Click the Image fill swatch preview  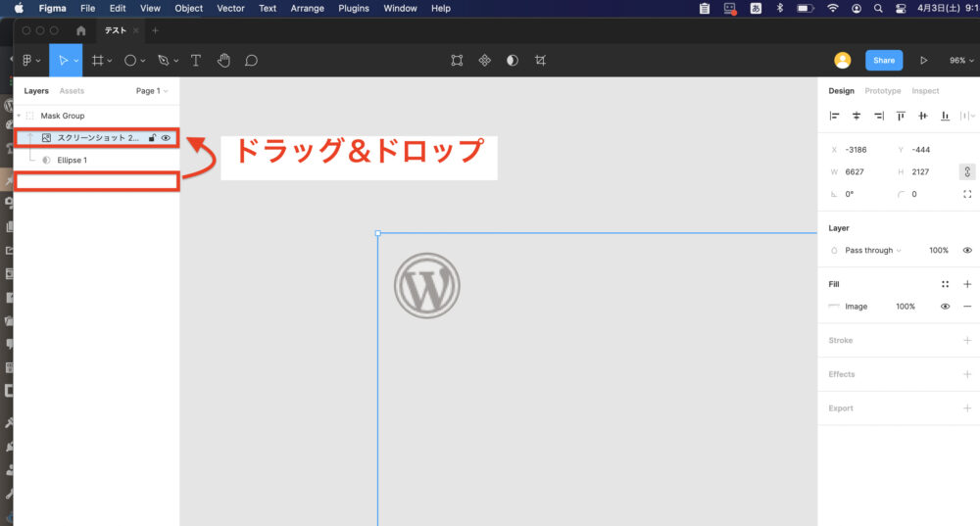coord(834,307)
